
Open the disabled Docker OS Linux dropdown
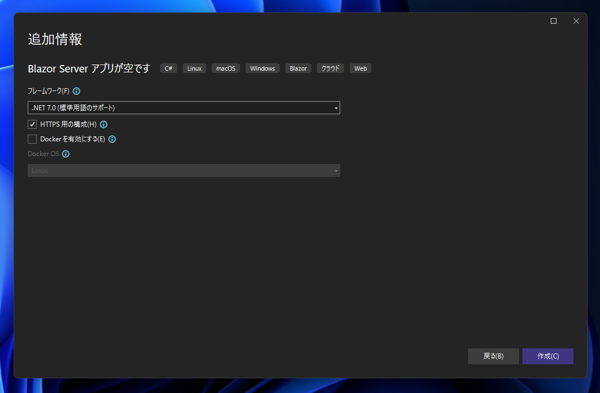184,171
